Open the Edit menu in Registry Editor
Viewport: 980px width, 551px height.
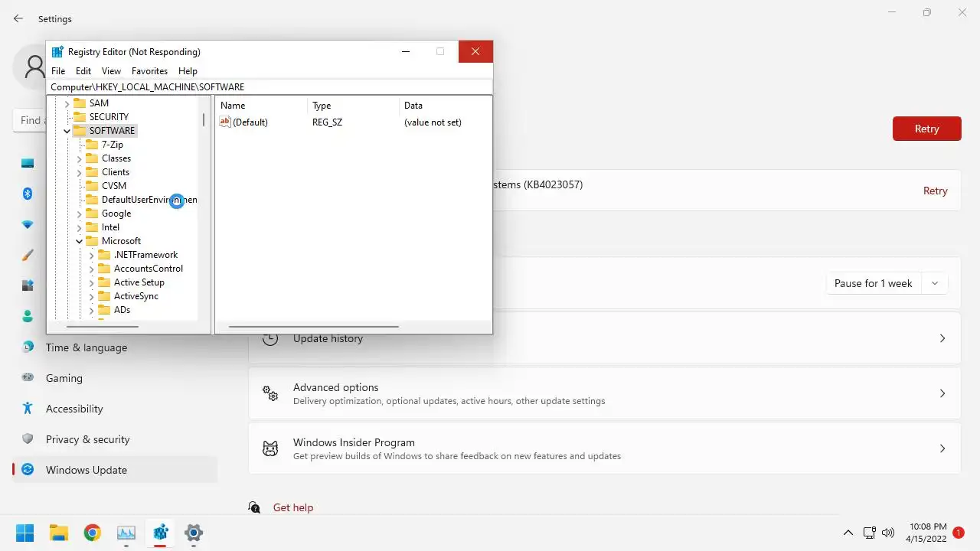tap(83, 70)
